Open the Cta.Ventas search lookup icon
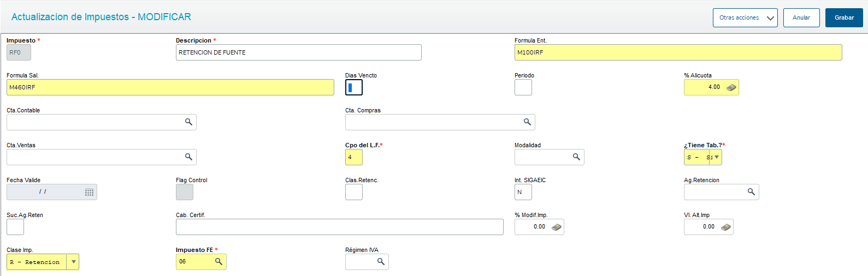 [188, 157]
